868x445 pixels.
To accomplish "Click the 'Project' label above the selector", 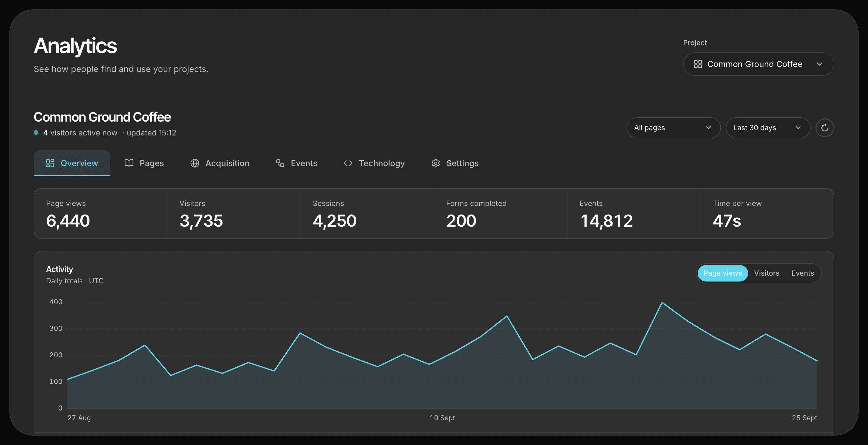I will [695, 43].
